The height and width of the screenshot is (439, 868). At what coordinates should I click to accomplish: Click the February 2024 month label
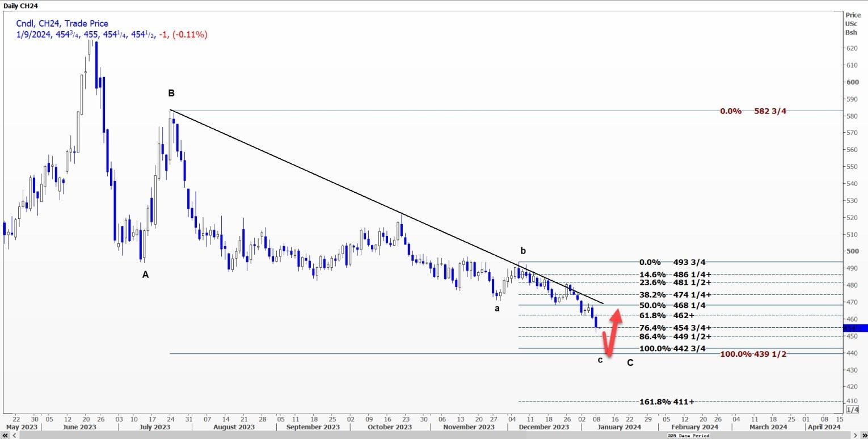694,427
